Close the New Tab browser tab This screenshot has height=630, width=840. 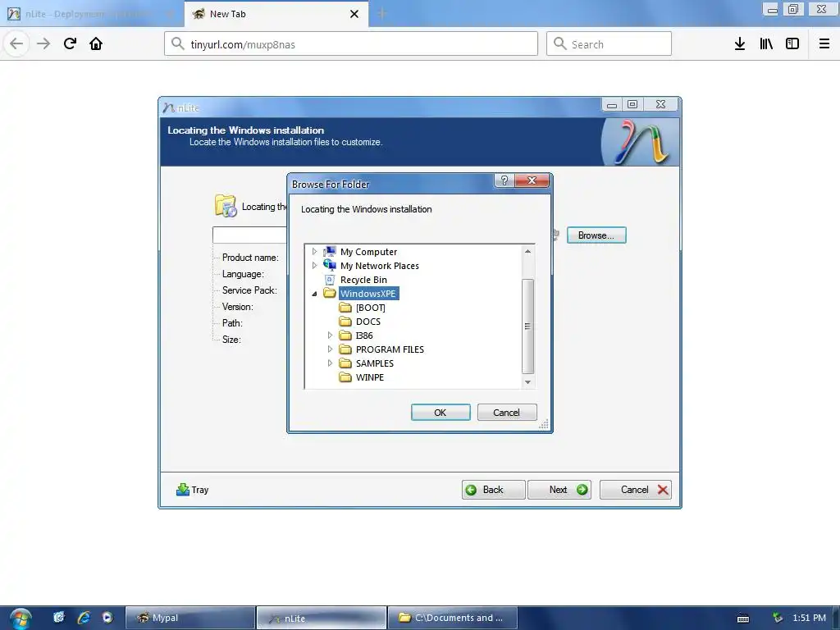pos(354,14)
